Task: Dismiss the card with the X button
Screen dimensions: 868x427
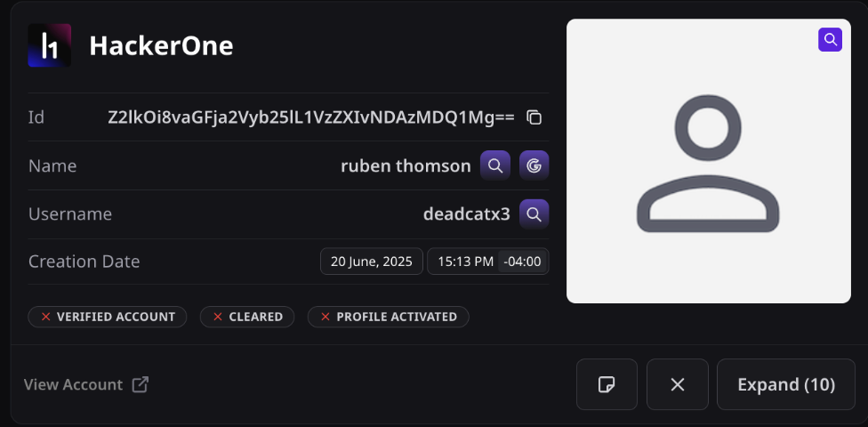Action: coord(678,384)
